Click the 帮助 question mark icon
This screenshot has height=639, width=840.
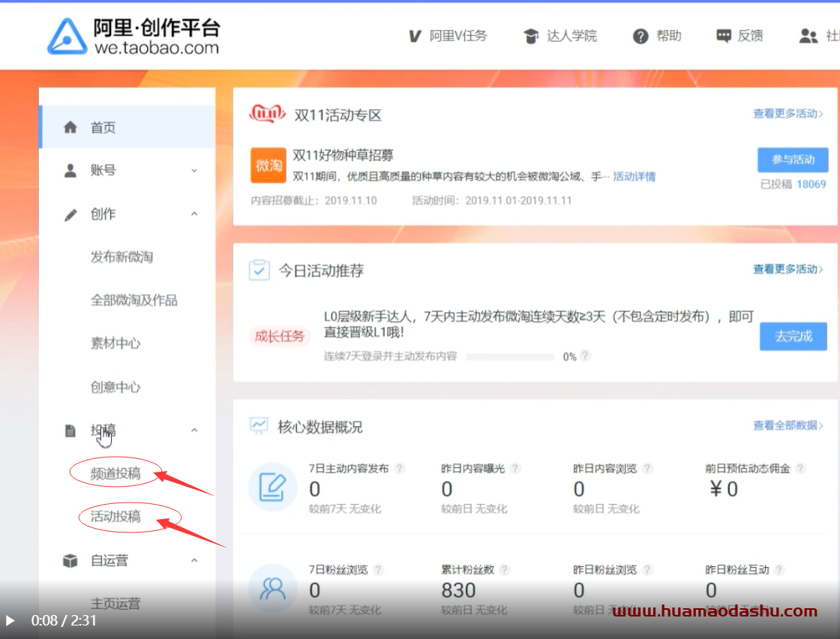tap(640, 36)
